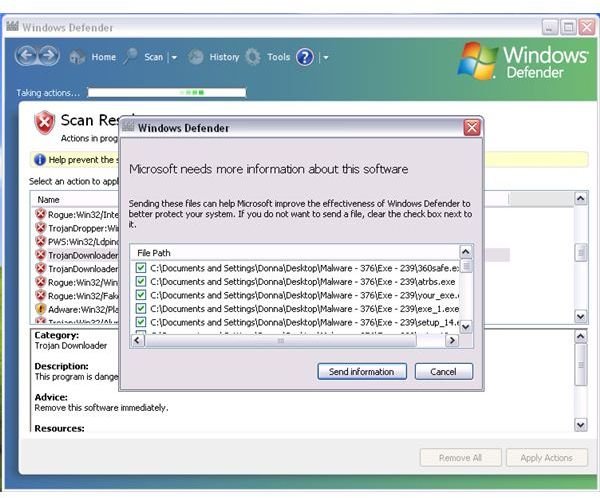The image size is (600, 498).
Task: Cancel the send information dialog
Action: coord(443,371)
